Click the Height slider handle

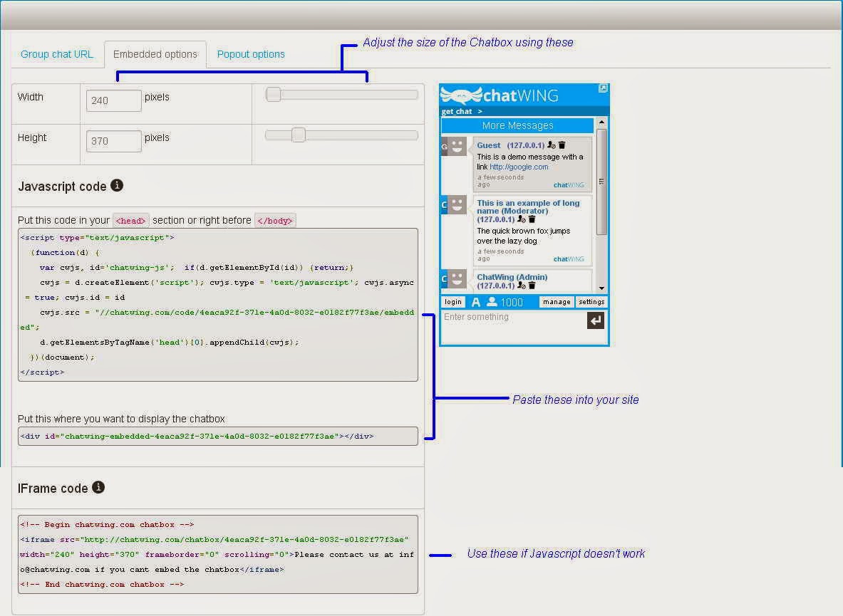pyautogui.click(x=299, y=135)
